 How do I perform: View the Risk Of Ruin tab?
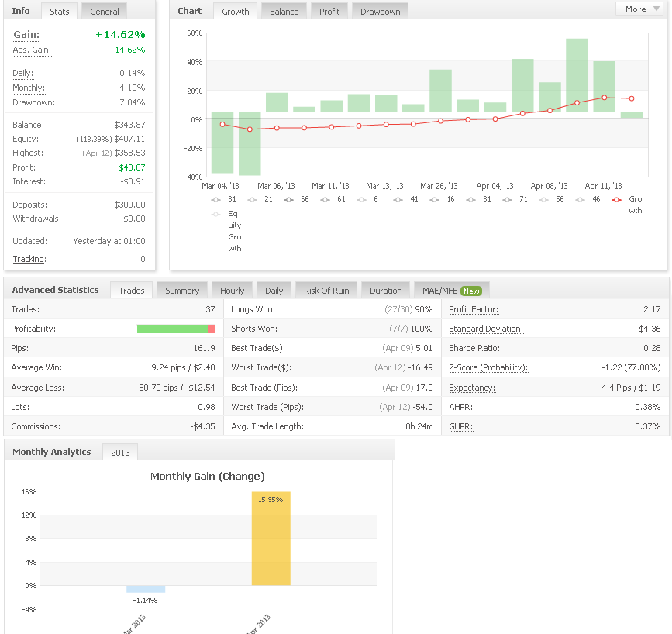tap(326, 291)
